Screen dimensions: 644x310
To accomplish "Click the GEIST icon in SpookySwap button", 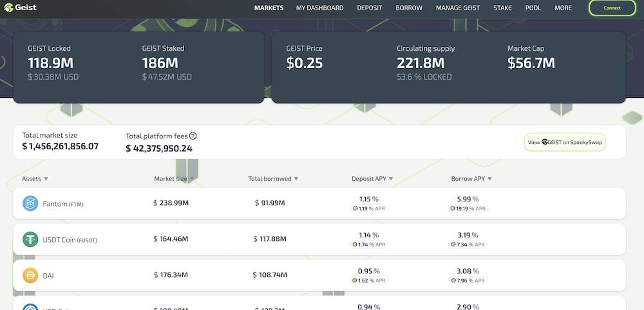I will tap(545, 142).
